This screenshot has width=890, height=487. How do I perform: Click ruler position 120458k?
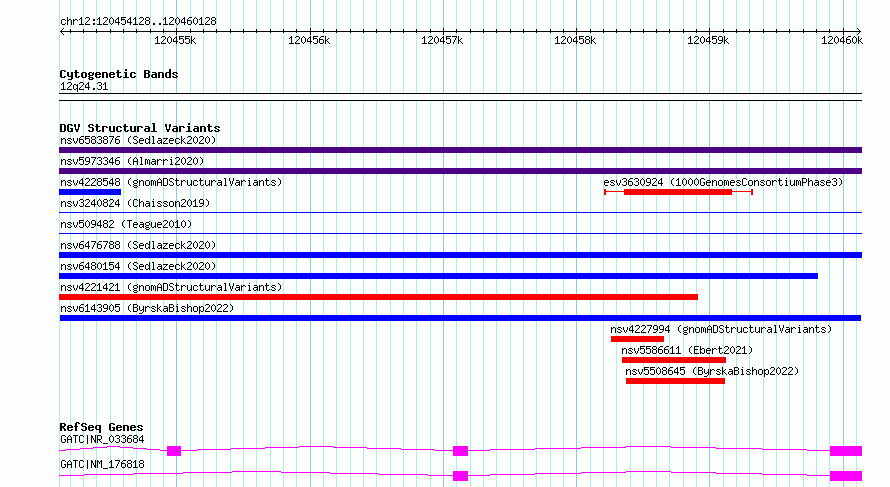pos(575,40)
